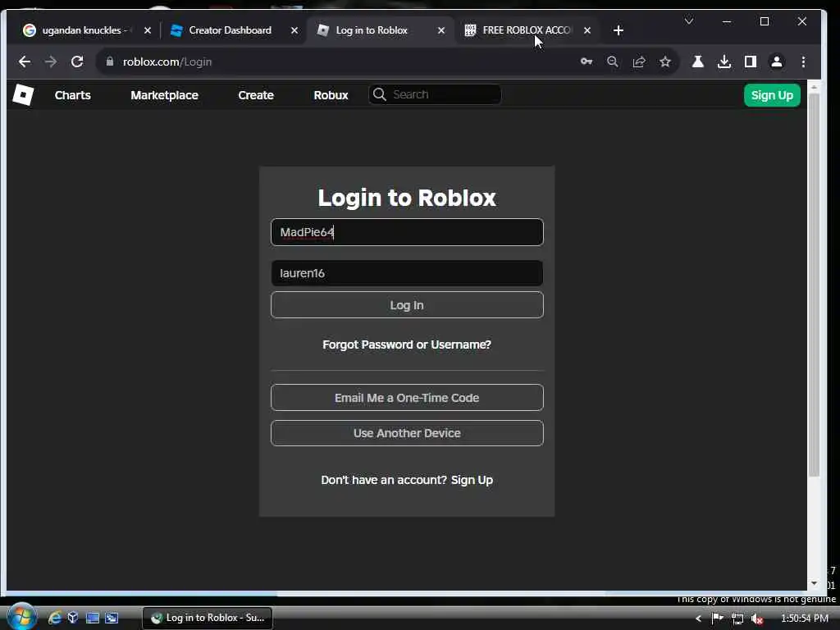Launch Internet Explorer from quick launch
840x630 pixels.
[55, 619]
